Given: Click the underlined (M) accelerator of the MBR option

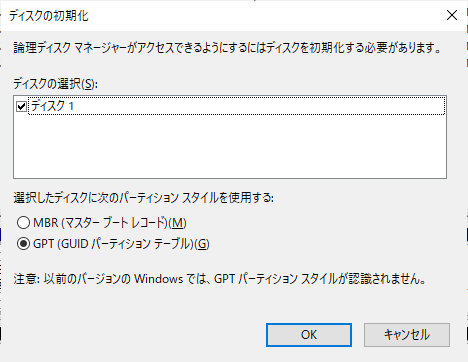Looking at the screenshot, I should coord(177,223).
